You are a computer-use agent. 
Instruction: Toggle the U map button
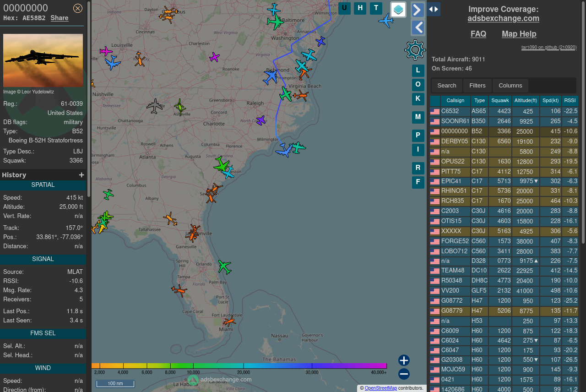click(x=344, y=8)
